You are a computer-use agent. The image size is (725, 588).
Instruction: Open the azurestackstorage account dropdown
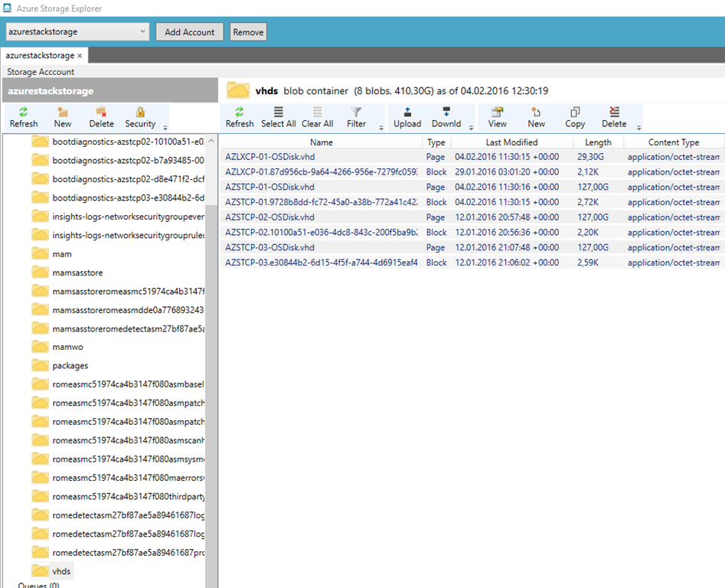click(143, 31)
